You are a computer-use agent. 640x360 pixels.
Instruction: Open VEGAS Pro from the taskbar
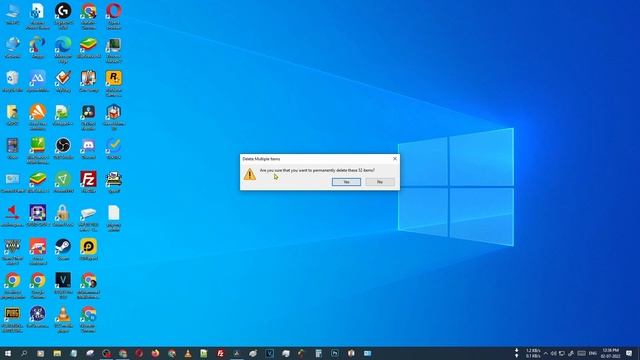click(269, 353)
